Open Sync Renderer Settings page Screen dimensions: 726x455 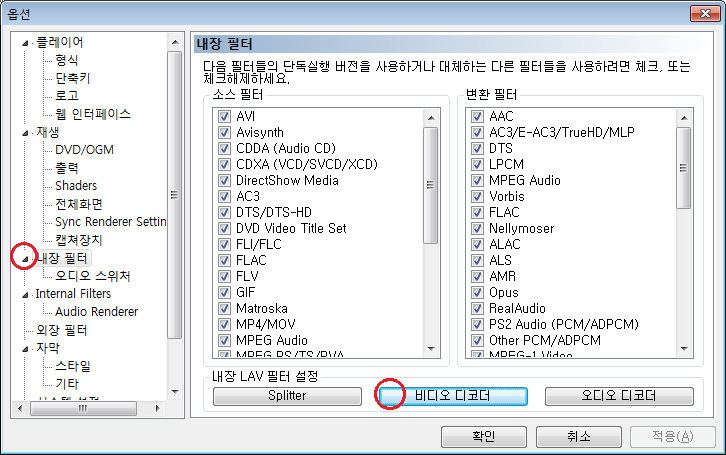point(111,222)
